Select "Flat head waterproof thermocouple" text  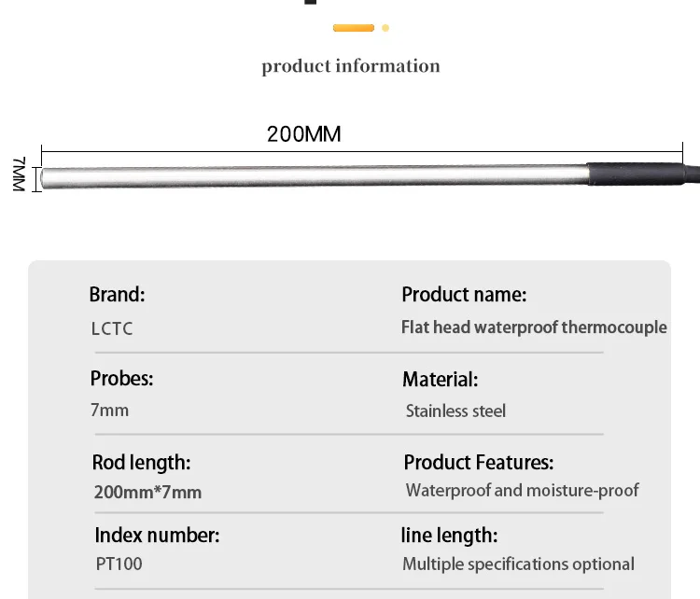(x=534, y=327)
